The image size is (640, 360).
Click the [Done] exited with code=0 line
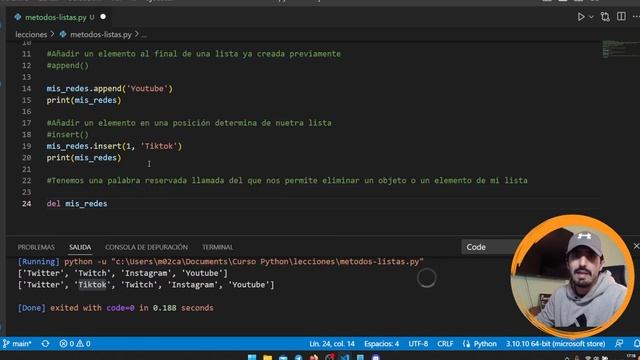[115, 308]
